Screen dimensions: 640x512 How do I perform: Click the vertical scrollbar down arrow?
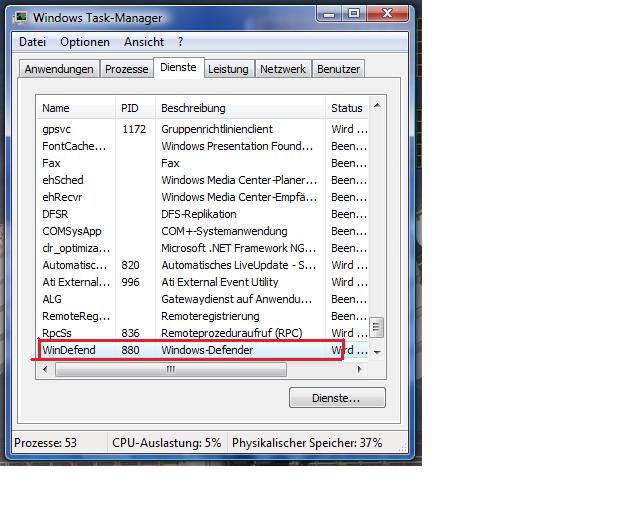tap(377, 352)
